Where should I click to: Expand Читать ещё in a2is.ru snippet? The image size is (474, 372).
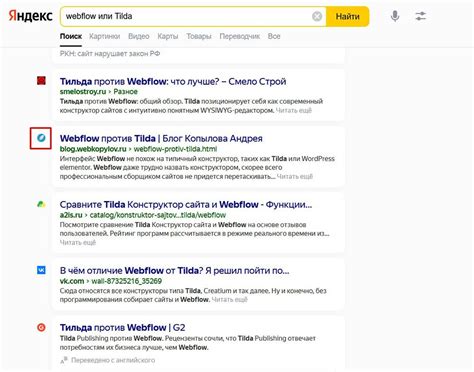(78, 242)
